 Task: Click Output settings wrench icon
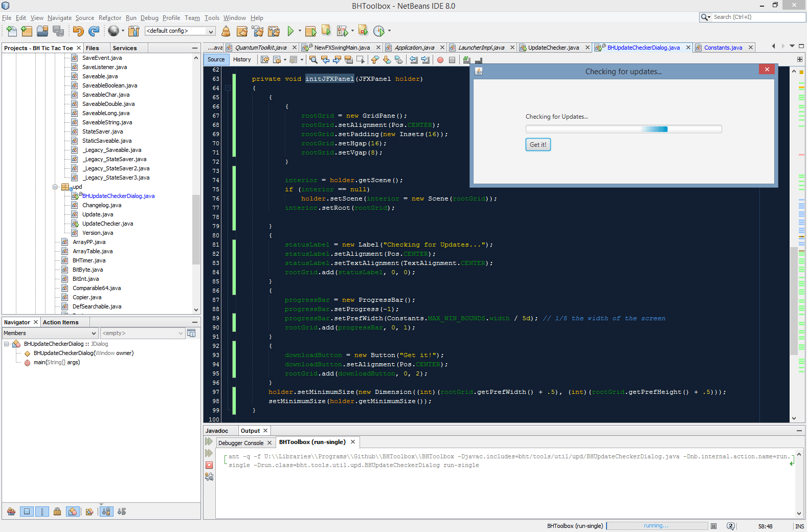click(x=209, y=477)
